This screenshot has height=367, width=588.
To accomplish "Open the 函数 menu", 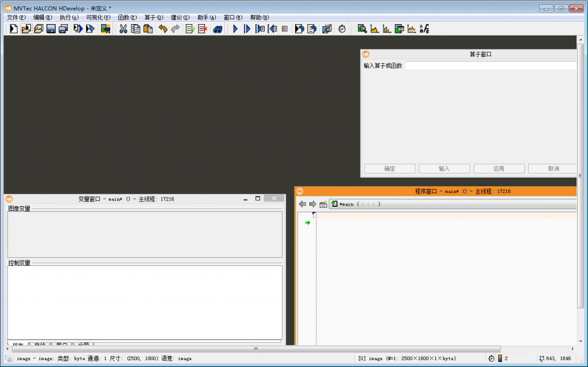I will [127, 17].
